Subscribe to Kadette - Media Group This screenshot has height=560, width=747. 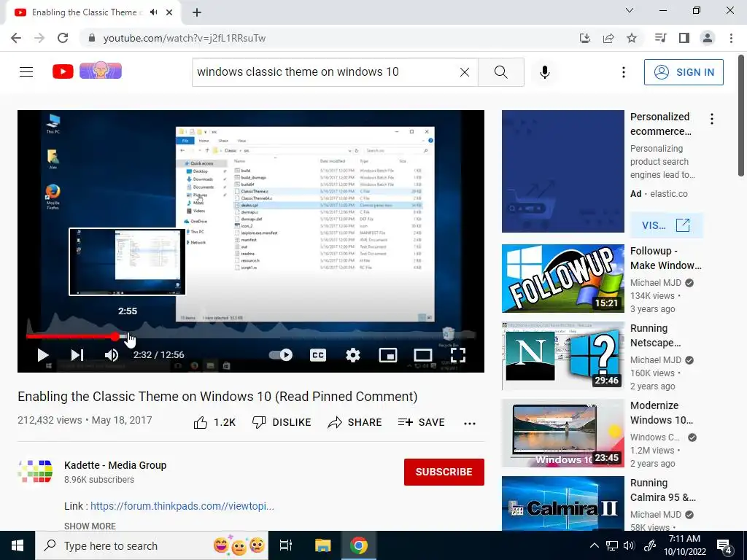point(444,472)
